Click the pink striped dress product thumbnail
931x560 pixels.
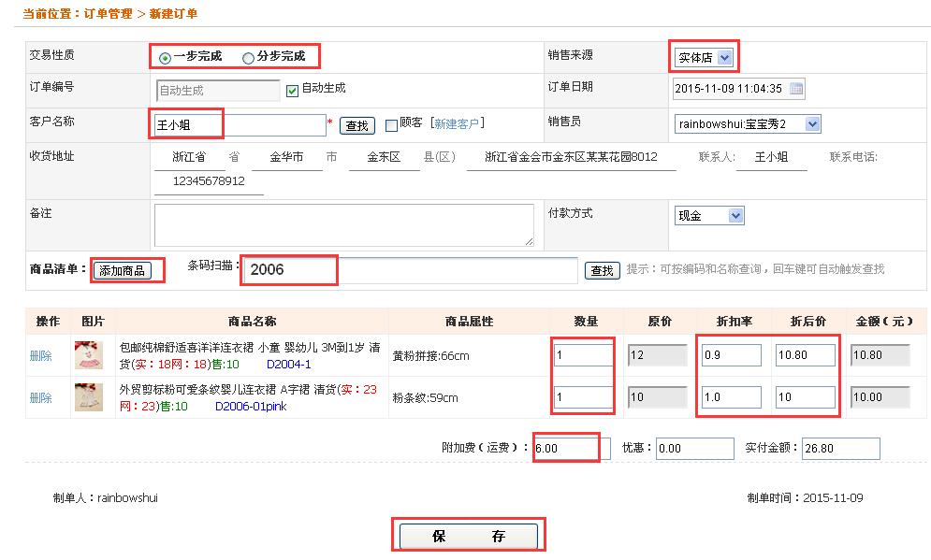pyautogui.click(x=89, y=397)
